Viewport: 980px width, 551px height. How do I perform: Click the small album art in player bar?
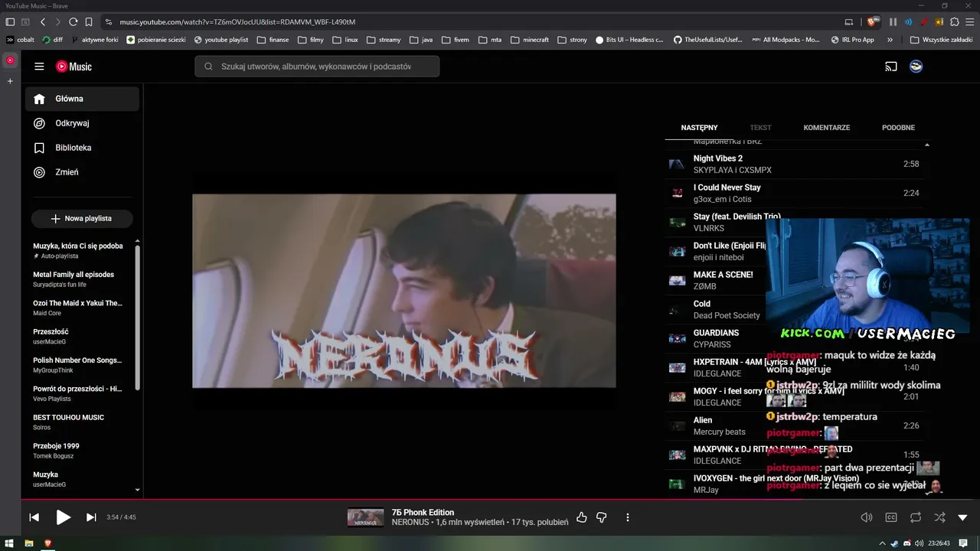(365, 517)
